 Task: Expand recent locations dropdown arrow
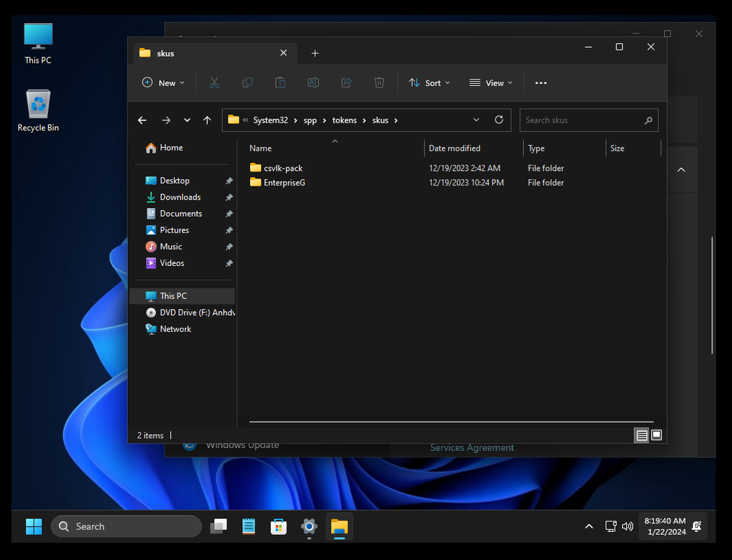tap(187, 120)
